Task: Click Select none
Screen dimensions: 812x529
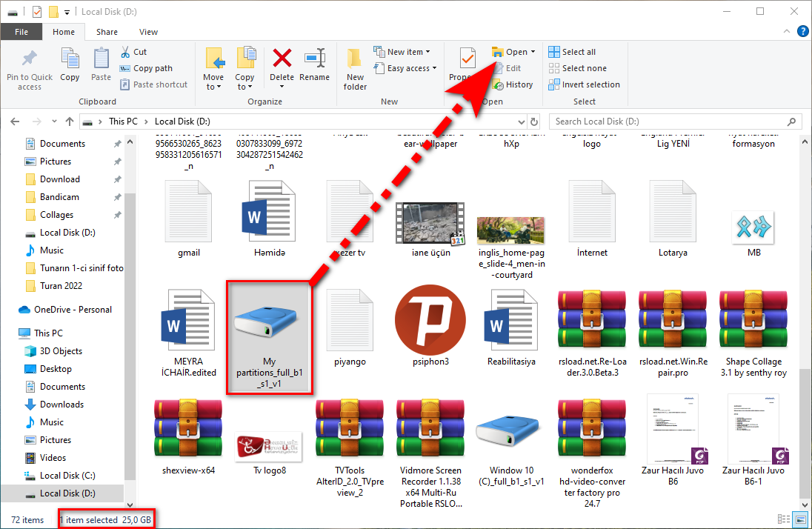Action: [577, 68]
